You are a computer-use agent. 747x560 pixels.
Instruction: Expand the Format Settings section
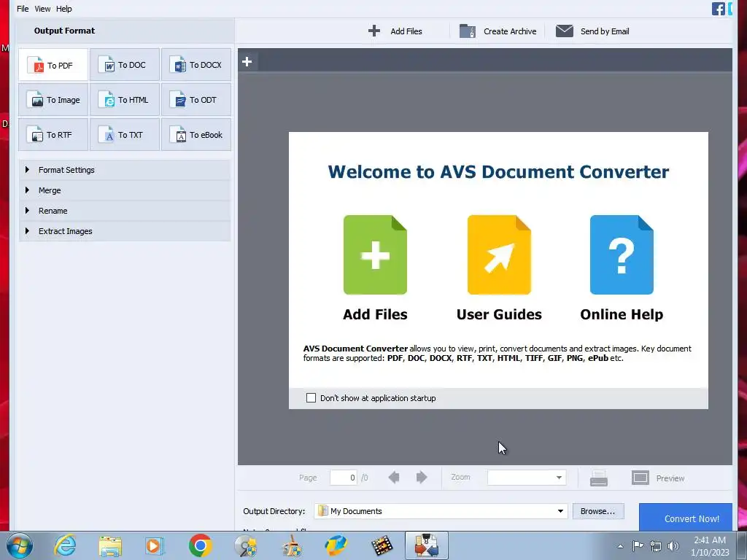coord(125,170)
